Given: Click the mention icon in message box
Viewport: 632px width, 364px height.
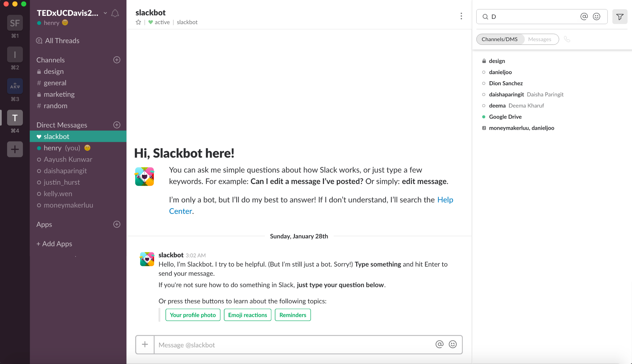Looking at the screenshot, I should coord(439,344).
